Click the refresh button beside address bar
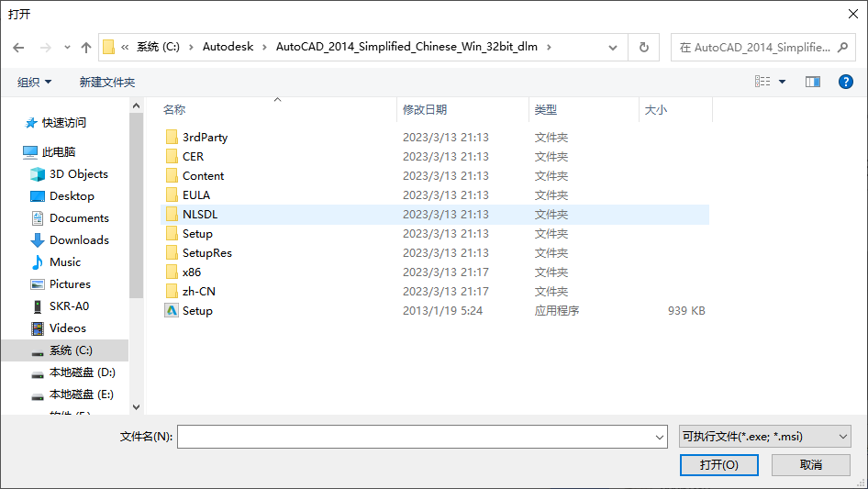The image size is (868, 489). (x=643, y=47)
